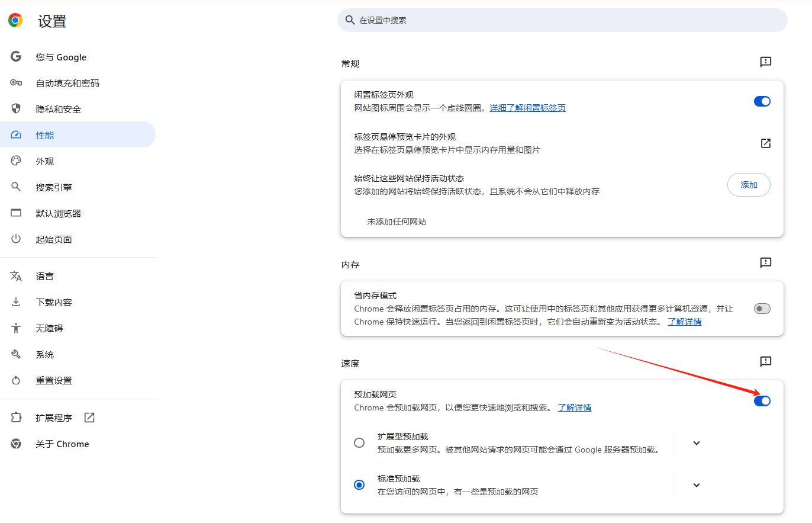
Task: Open 扩展程序 page
Action: click(78, 418)
